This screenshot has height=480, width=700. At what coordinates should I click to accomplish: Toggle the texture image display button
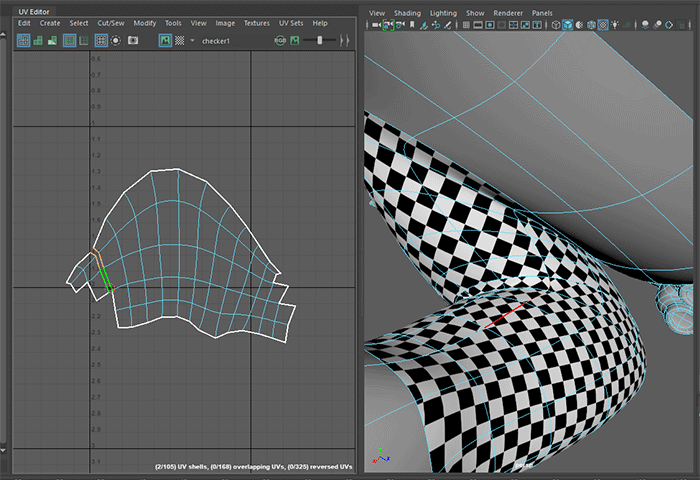[x=163, y=40]
